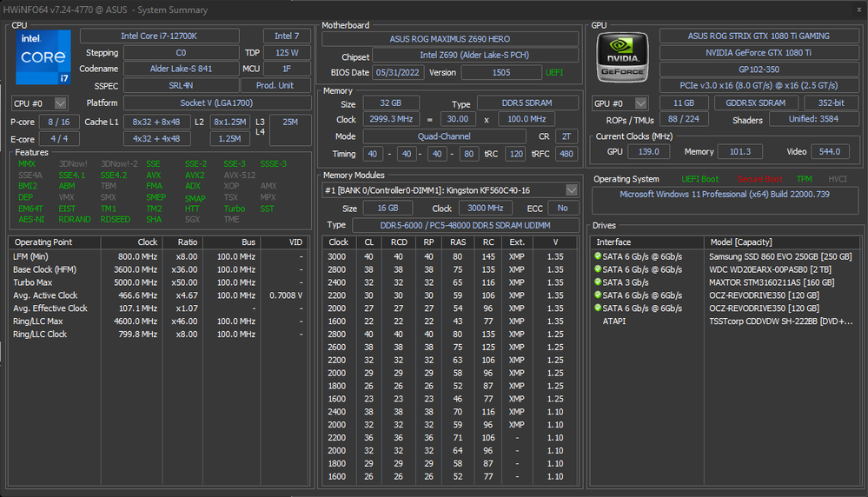Click the Video clock 544.0 value
Viewport: 868px width, 497px height.
(829, 152)
